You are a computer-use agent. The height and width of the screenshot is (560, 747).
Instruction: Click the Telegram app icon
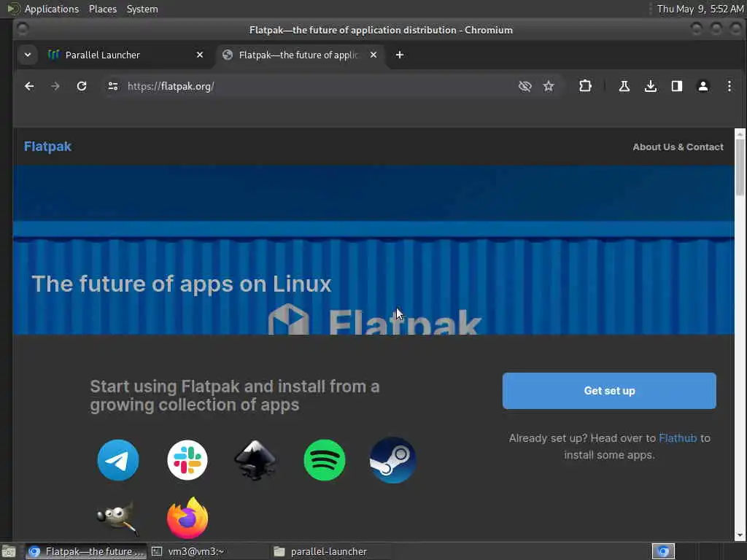(118, 460)
